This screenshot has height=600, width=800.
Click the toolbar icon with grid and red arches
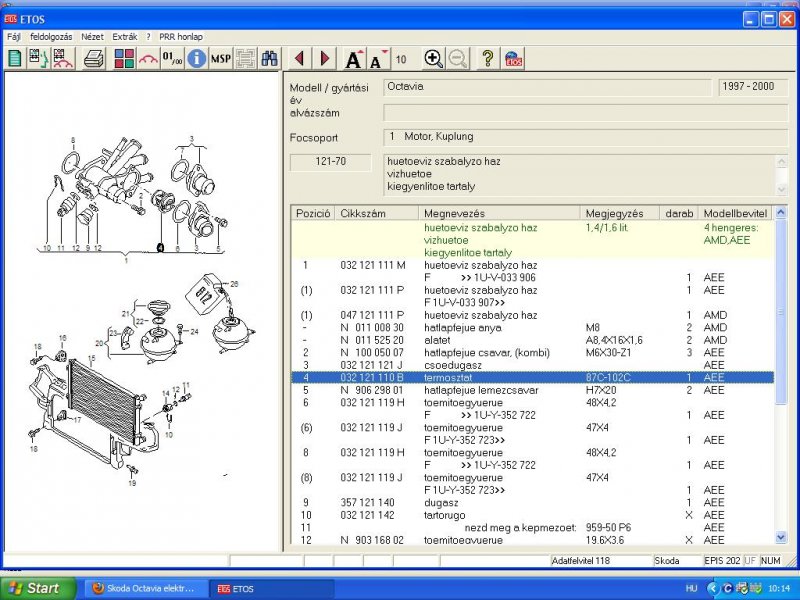(63, 58)
